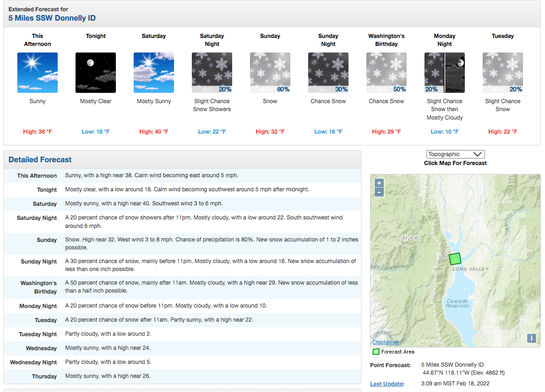Click the green Forecast Area legend box
The height and width of the screenshot is (392, 545).
[x=376, y=352]
